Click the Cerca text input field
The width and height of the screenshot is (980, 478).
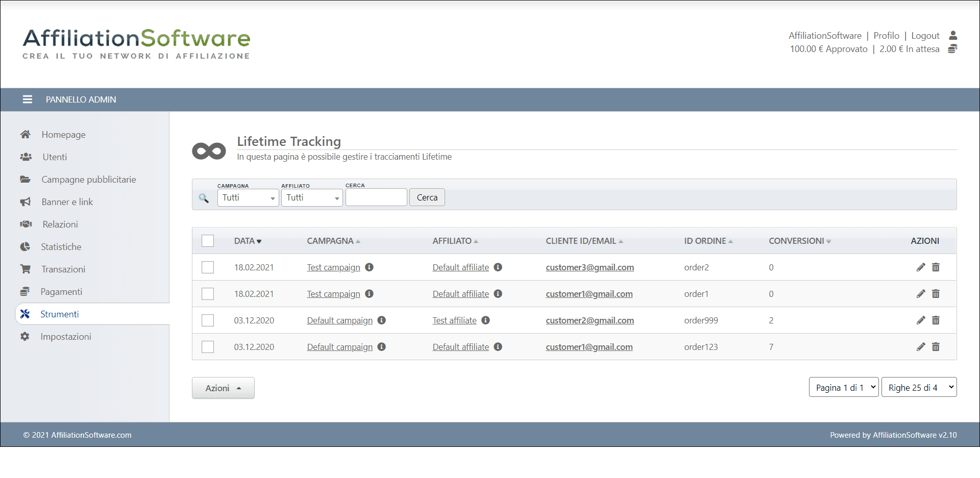tap(376, 197)
